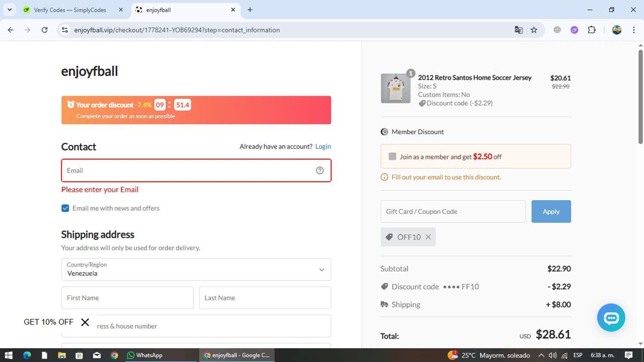This screenshot has width=644, height=362.
Task: Click the ESP language indicator
Action: (x=578, y=356)
